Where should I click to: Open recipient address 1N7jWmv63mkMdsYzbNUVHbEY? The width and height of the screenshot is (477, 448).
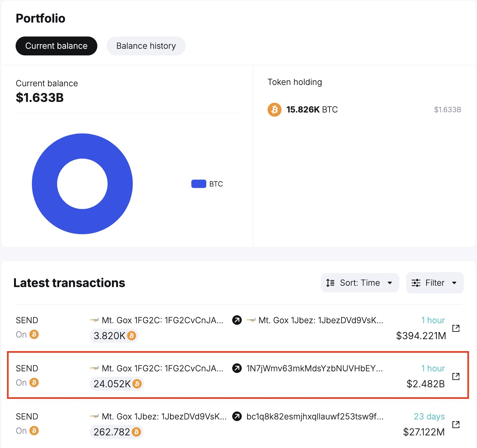coord(314,368)
